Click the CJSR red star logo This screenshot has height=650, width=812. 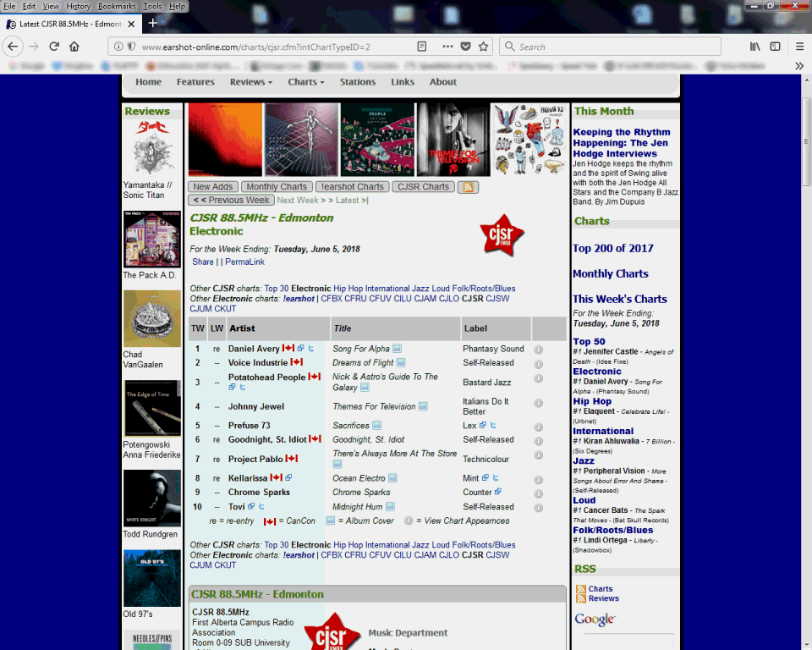tap(502, 236)
